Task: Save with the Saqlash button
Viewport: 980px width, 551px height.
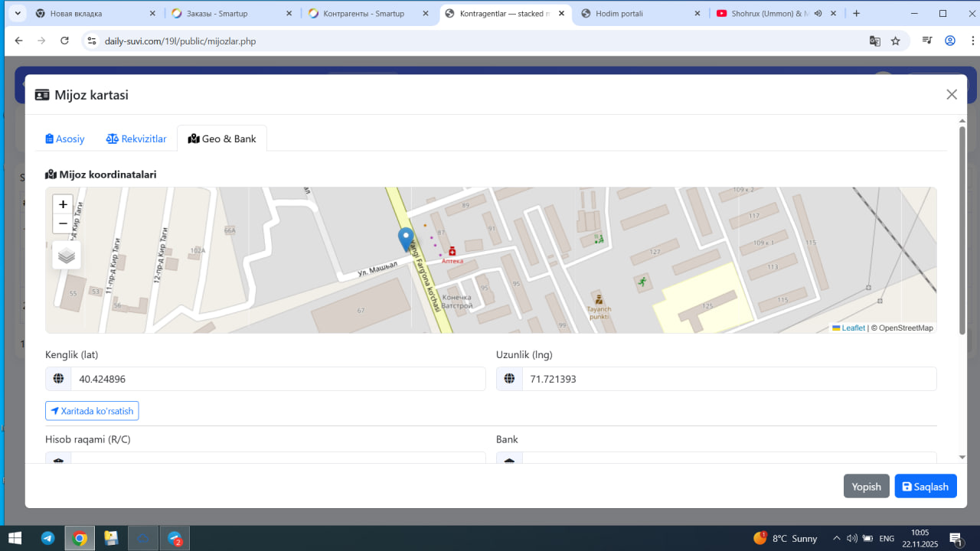Action: (925, 487)
